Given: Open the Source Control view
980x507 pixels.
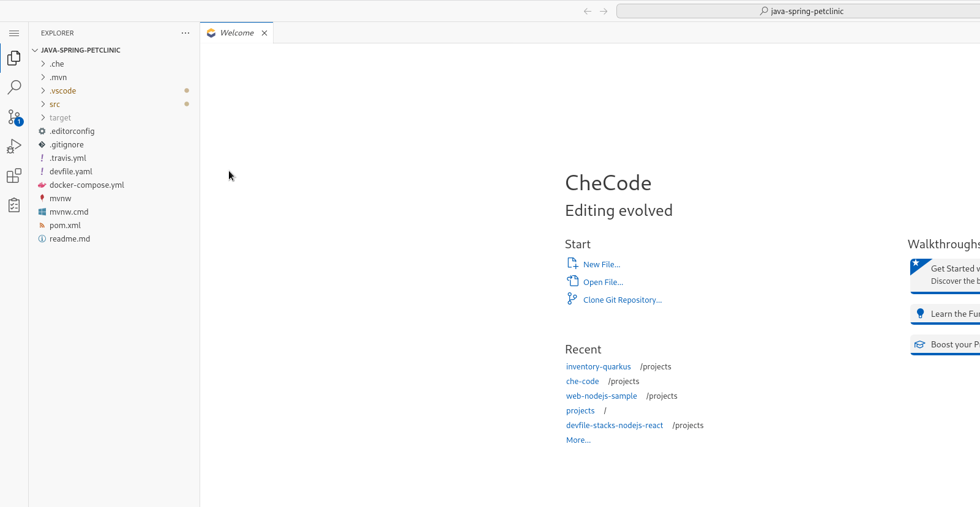Looking at the screenshot, I should [14, 117].
